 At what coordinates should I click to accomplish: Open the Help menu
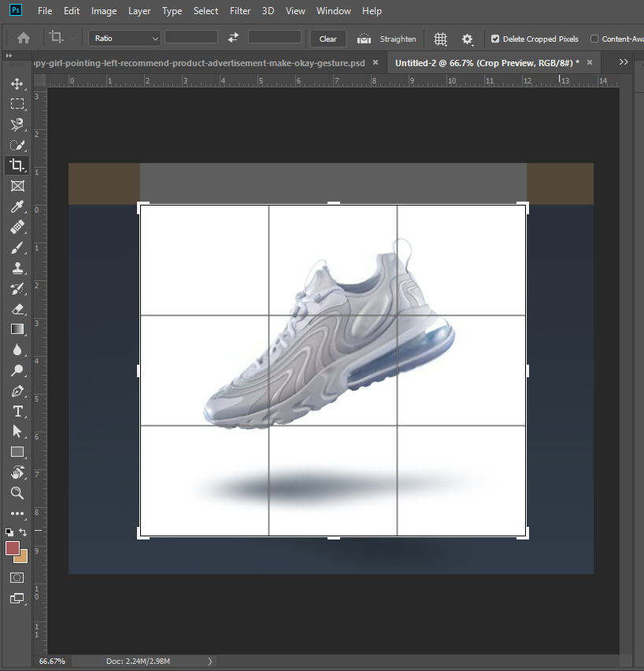372,11
